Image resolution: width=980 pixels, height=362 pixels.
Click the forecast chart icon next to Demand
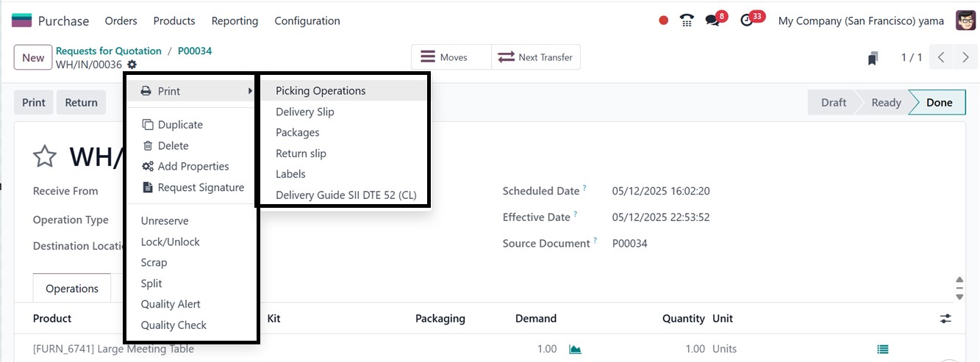tap(575, 350)
